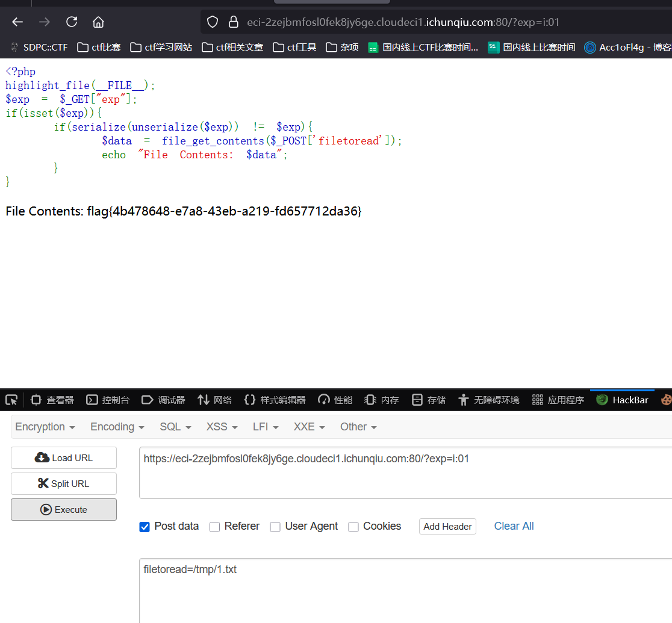Execute the HackBar request
Image resolution: width=672 pixels, height=623 pixels.
[64, 509]
